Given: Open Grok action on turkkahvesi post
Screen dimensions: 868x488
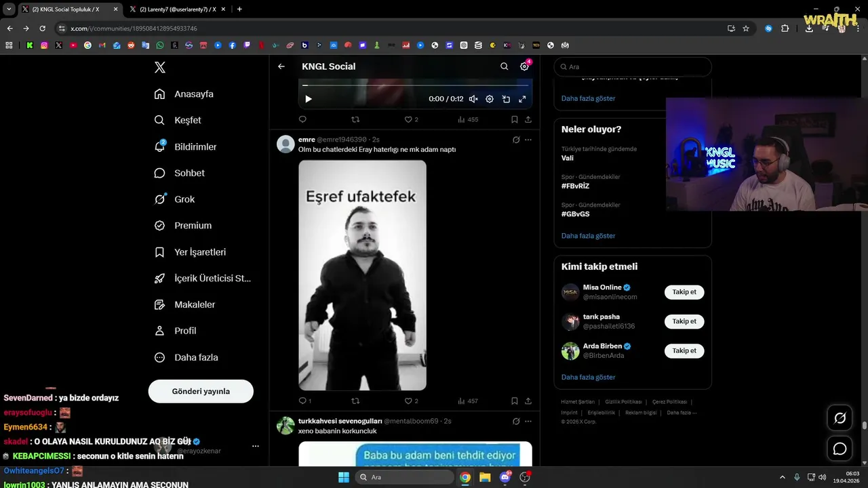Looking at the screenshot, I should click(x=516, y=421).
